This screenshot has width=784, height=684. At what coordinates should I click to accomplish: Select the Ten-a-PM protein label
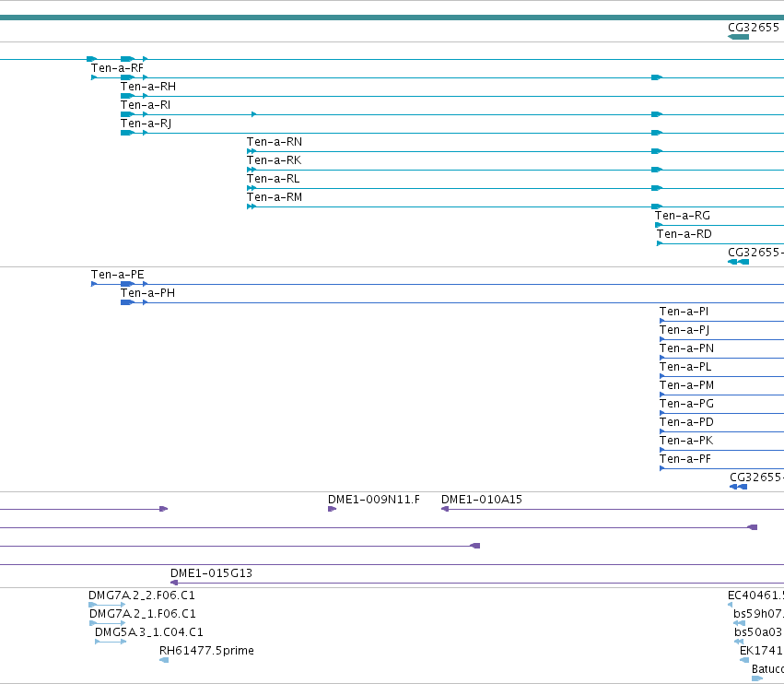tap(686, 385)
